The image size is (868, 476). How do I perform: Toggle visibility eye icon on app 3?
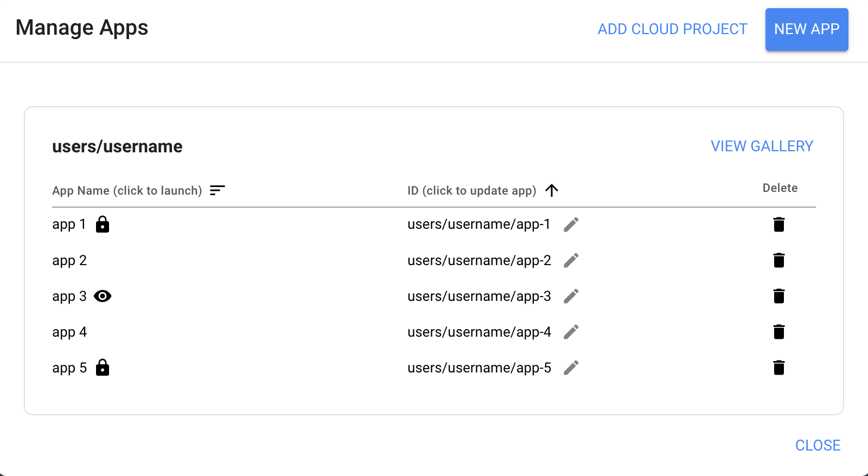103,296
